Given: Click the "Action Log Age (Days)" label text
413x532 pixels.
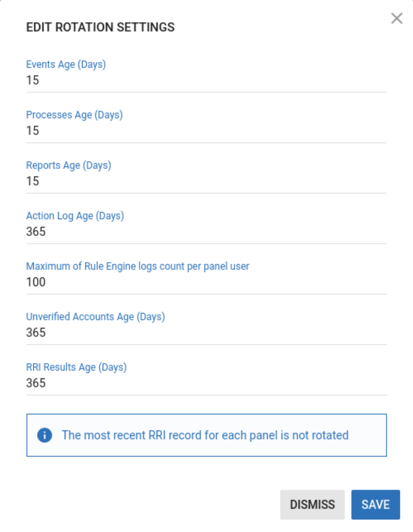Looking at the screenshot, I should click(x=75, y=216).
